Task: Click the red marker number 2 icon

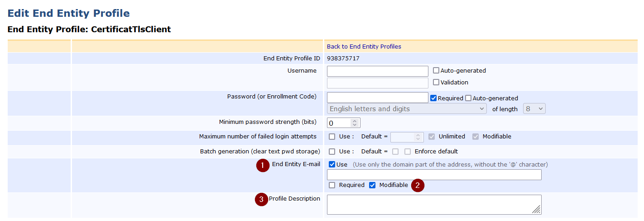Action: point(418,185)
